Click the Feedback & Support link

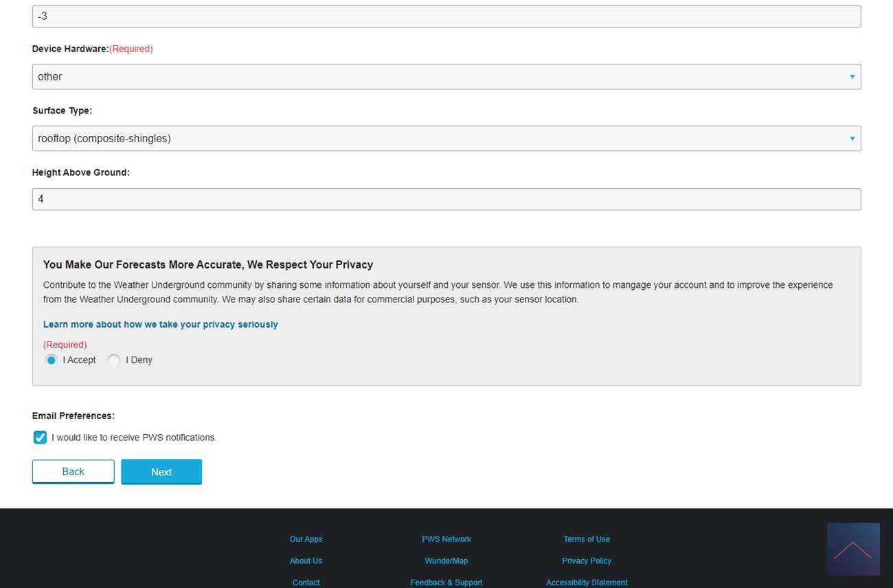tap(446, 583)
